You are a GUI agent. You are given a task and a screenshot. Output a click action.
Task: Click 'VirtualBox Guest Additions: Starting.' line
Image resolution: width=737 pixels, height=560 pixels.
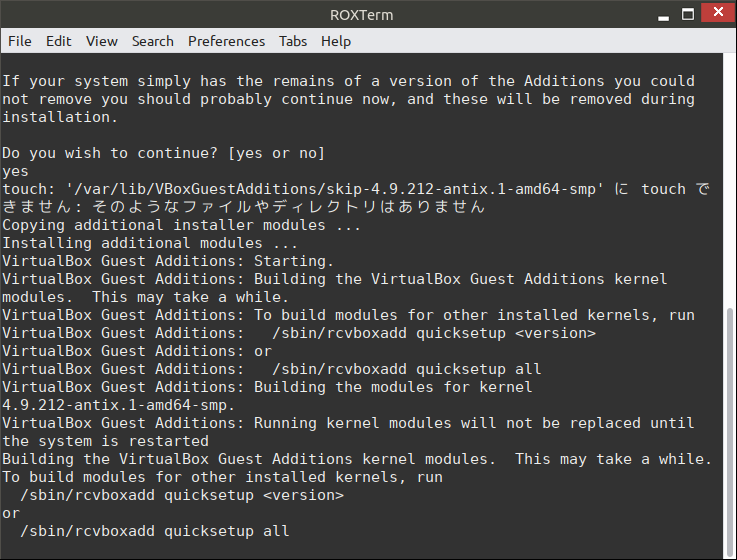[168, 261]
